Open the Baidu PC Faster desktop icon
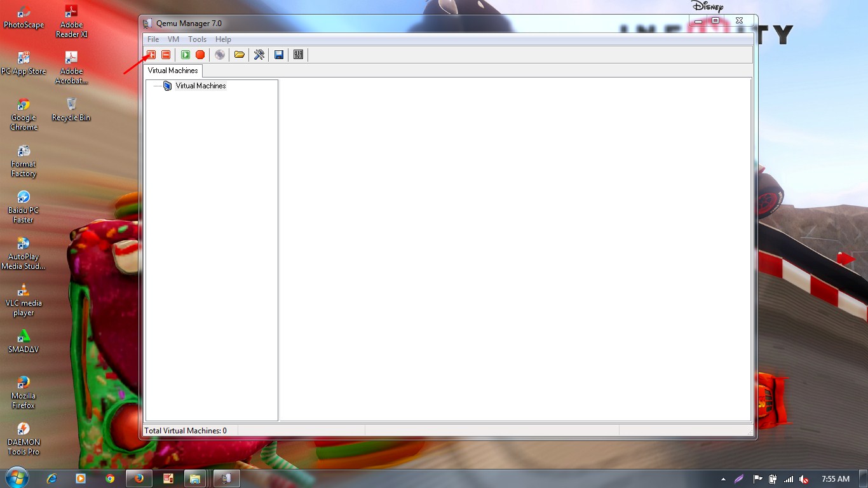Screen dimensions: 868x488 (24, 207)
